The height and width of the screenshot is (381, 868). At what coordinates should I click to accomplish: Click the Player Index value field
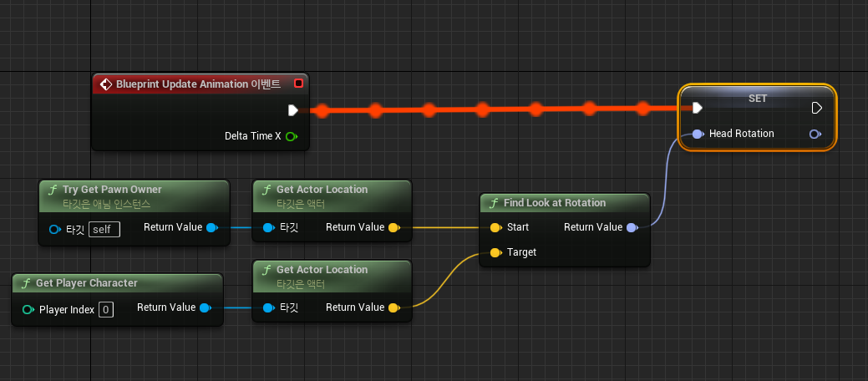pyautogui.click(x=106, y=309)
